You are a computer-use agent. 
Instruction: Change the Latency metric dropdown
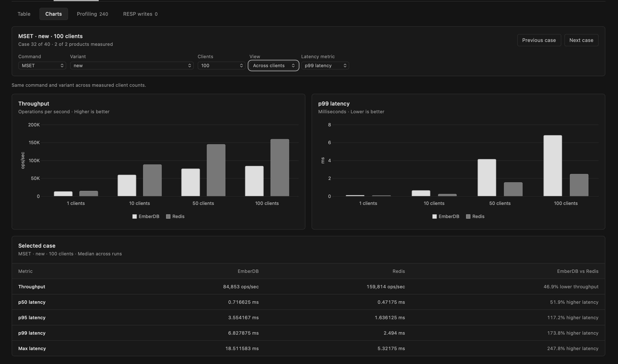point(325,66)
